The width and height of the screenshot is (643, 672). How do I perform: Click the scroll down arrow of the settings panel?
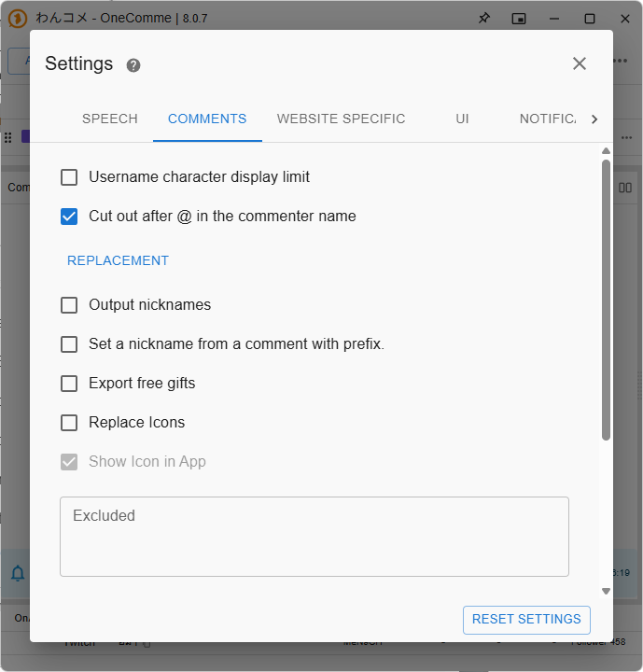point(606,591)
